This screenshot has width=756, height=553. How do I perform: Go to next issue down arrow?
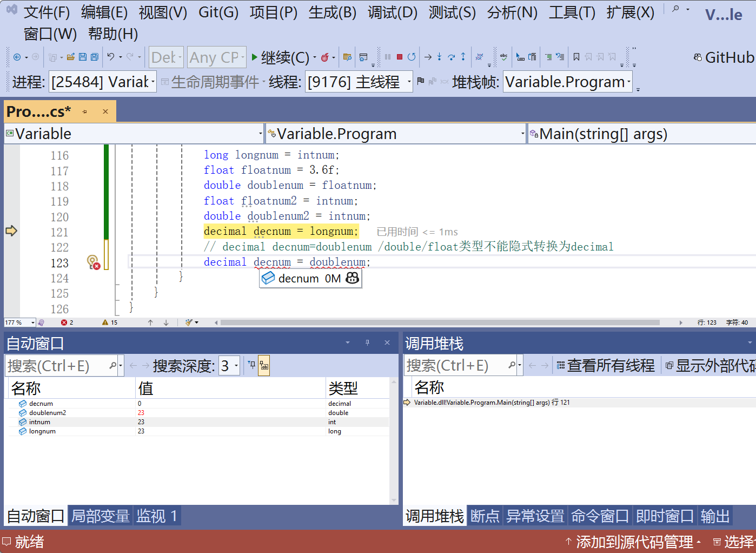[166, 322]
